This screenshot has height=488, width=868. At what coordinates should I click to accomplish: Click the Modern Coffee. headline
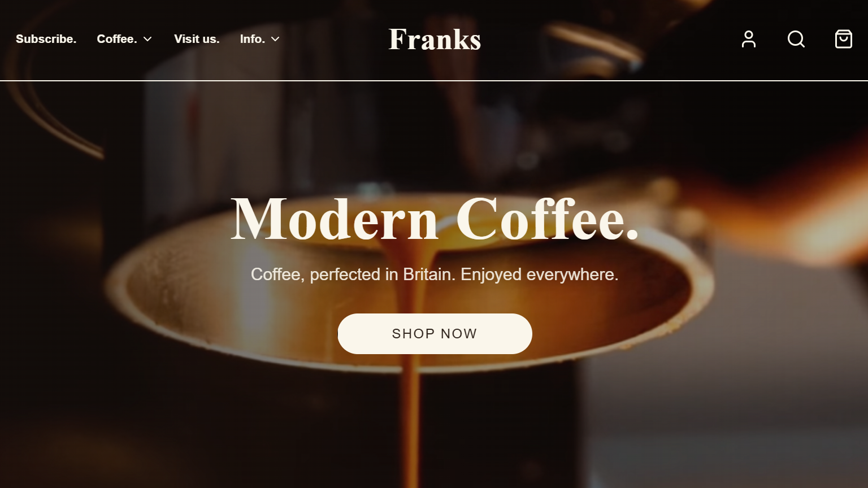pyautogui.click(x=435, y=219)
